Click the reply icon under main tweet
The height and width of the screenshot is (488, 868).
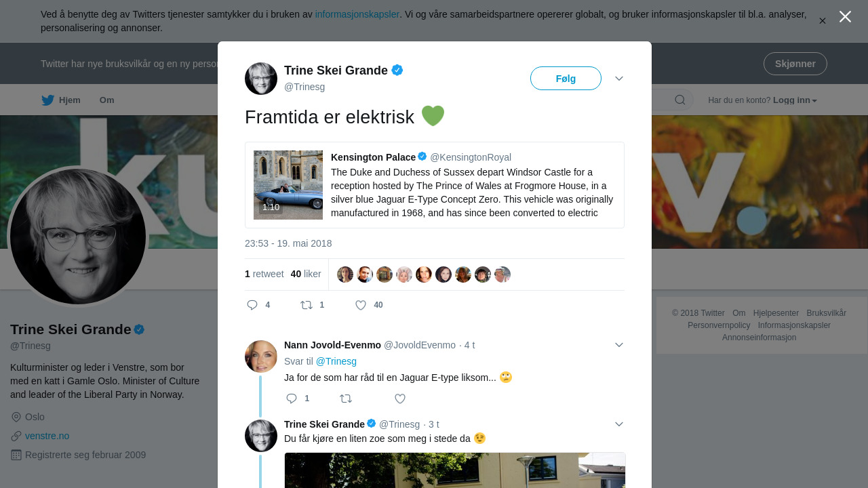coord(252,305)
